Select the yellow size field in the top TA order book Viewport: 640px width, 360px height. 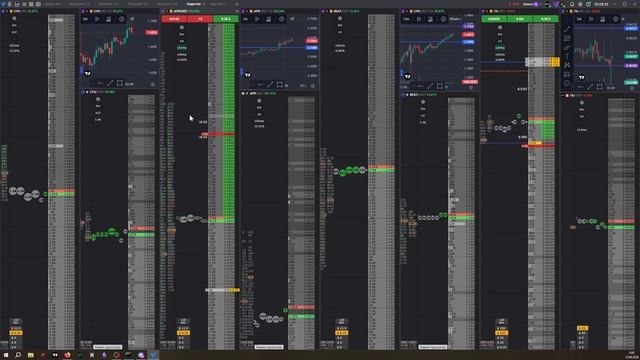click(502, 333)
